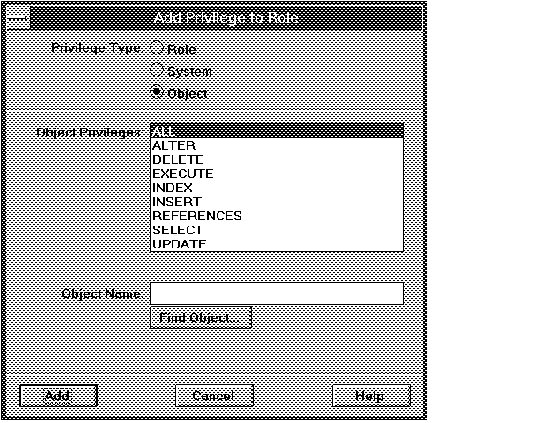
Task: Click the Add Privilege to Role title bar
Action: [x=226, y=18]
